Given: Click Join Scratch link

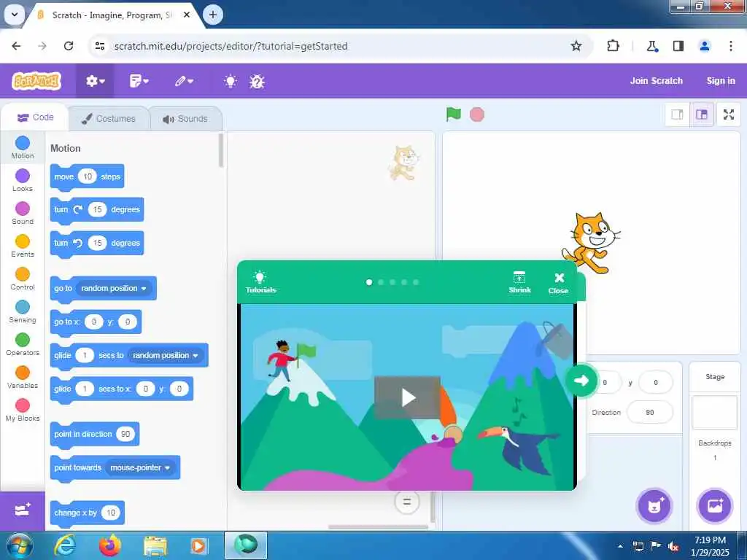Looking at the screenshot, I should click(x=656, y=80).
